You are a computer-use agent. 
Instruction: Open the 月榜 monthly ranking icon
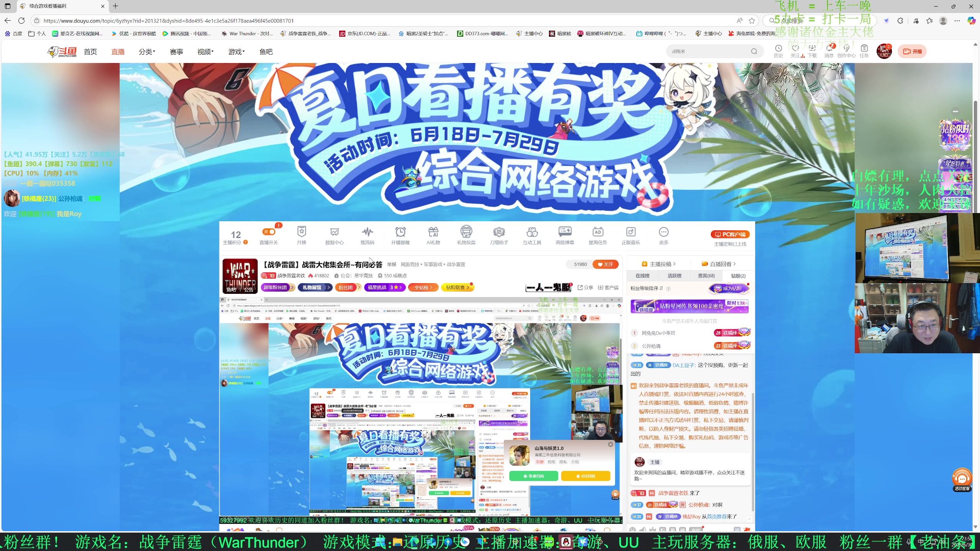(x=302, y=235)
